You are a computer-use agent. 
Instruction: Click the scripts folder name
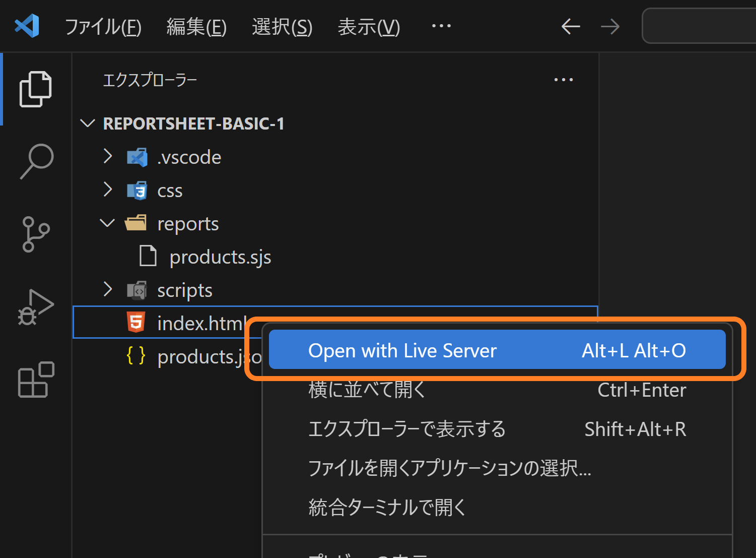coord(185,290)
